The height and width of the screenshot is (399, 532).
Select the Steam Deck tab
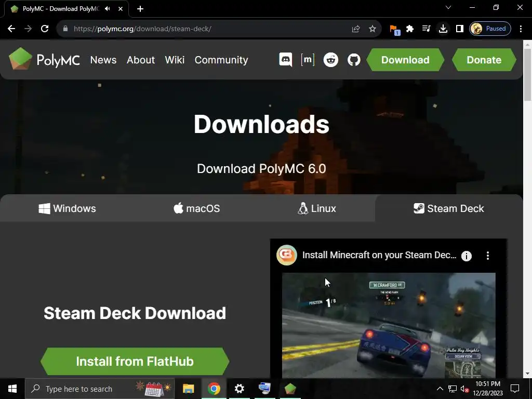click(x=448, y=208)
